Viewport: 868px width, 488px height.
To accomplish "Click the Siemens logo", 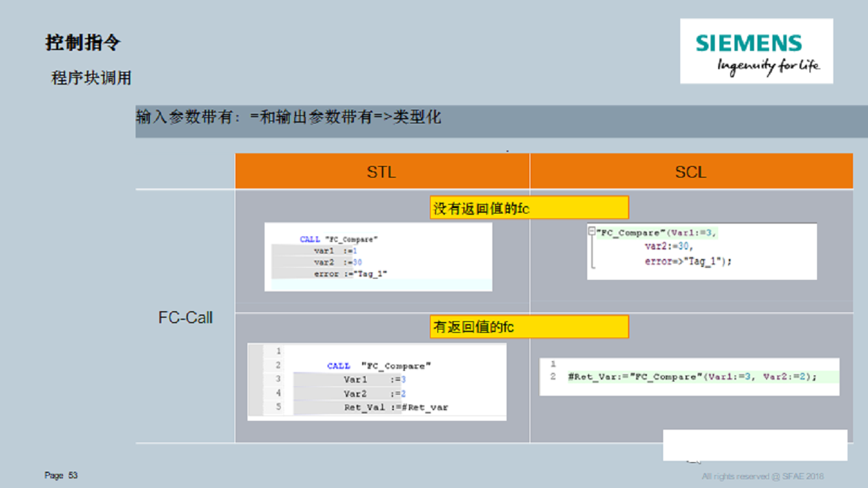I will point(756,51).
